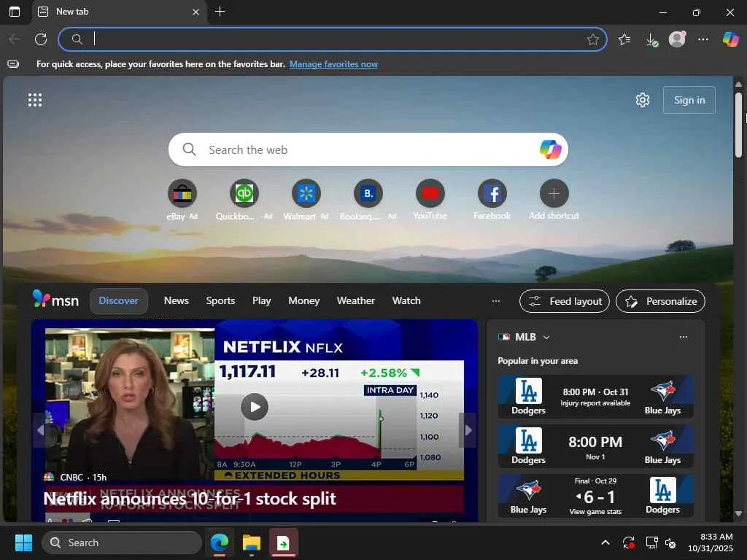Click the scrollbar down arrow
The image size is (747, 560).
[738, 513]
